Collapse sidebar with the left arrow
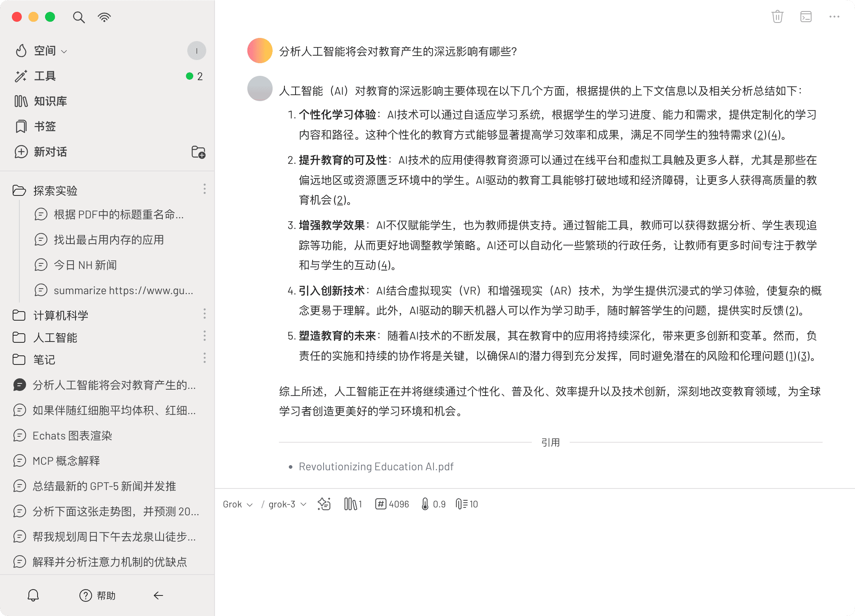Screen dimensions: 855x616 [158, 595]
